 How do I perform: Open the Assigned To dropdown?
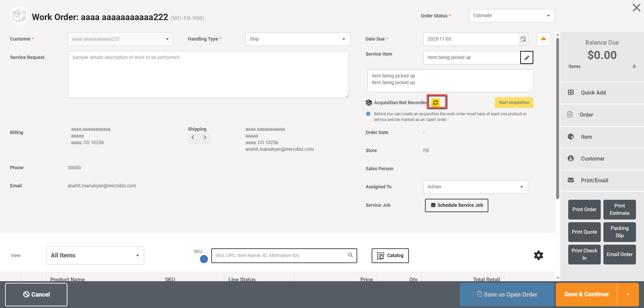point(476,187)
